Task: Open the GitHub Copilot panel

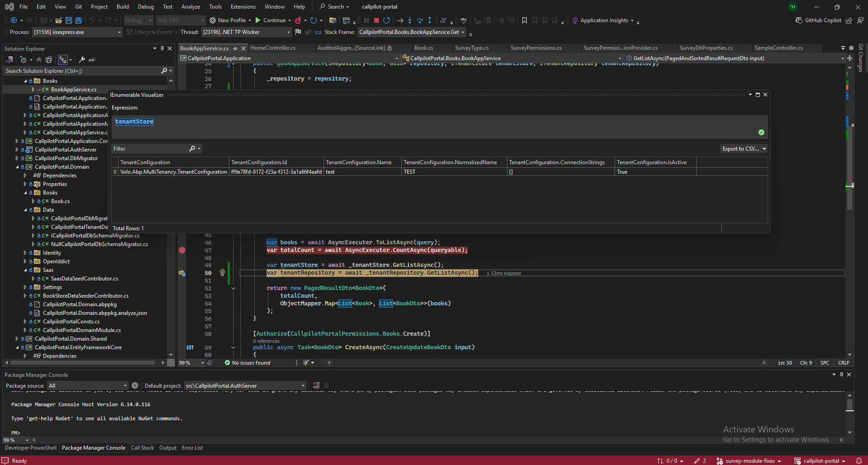Action: [818, 20]
